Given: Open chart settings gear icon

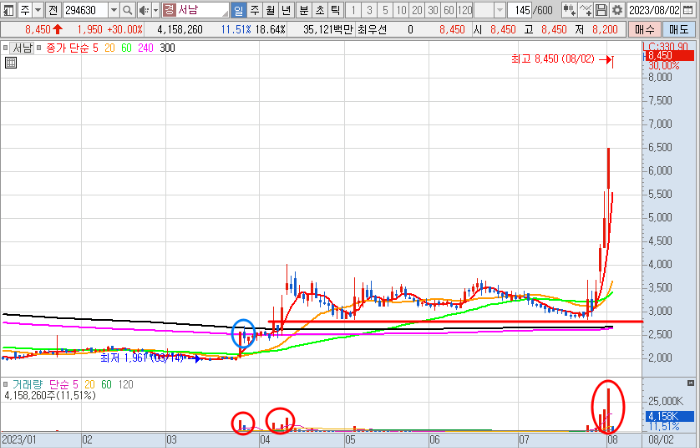Looking at the screenshot, I should point(617,10).
